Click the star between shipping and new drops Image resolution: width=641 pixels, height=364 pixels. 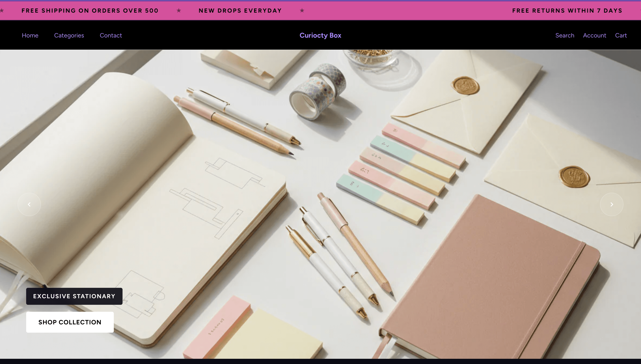point(179,10)
